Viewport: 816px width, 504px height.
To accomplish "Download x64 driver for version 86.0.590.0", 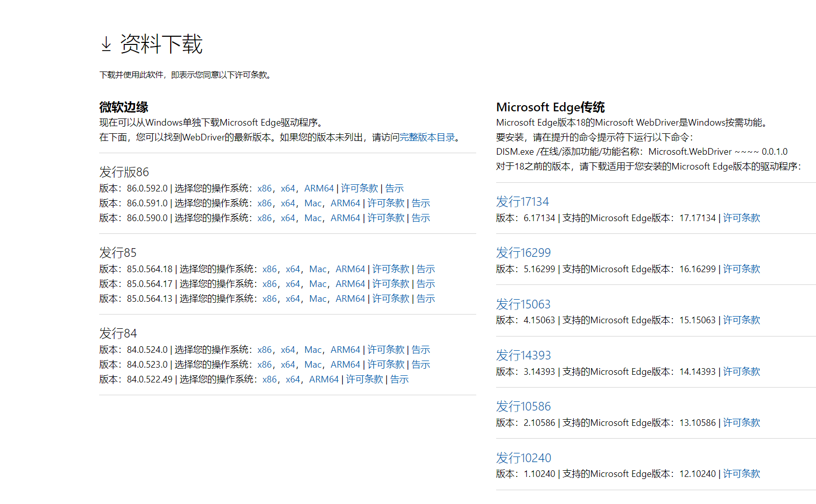I will pos(288,218).
